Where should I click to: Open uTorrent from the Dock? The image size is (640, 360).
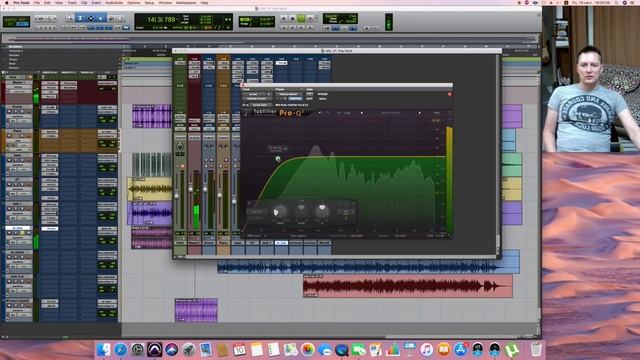[x=511, y=350]
